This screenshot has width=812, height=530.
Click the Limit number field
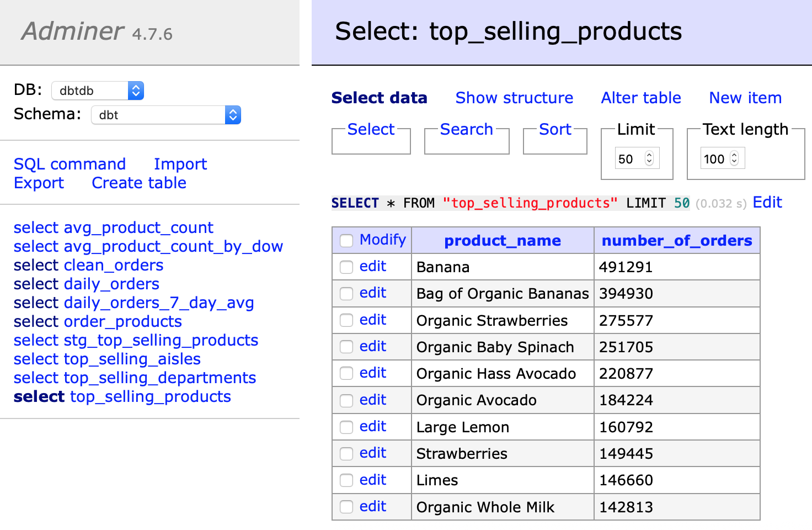click(x=630, y=159)
